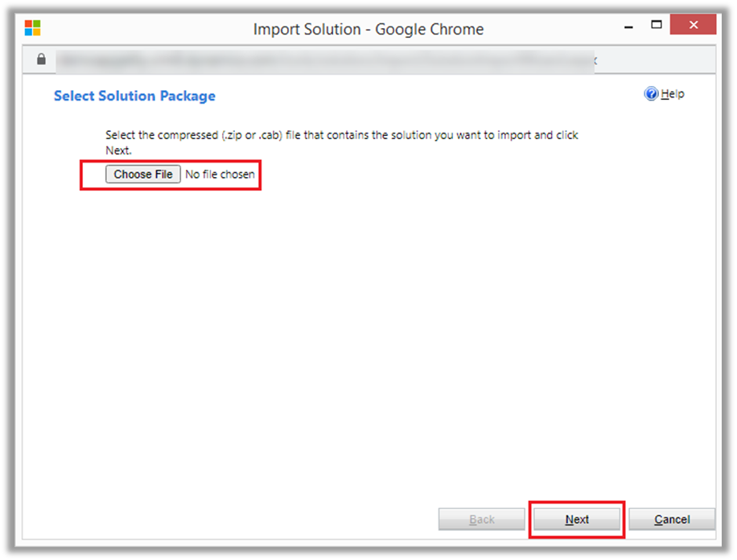Click the Select Solution Package heading
Viewport: 737px width, 560px height.
tap(134, 96)
